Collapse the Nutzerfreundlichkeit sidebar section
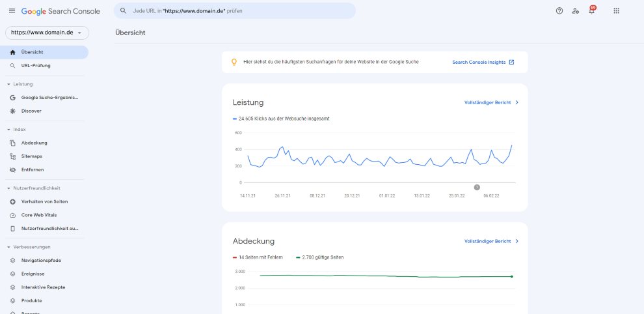This screenshot has height=314, width=644. tap(9, 188)
